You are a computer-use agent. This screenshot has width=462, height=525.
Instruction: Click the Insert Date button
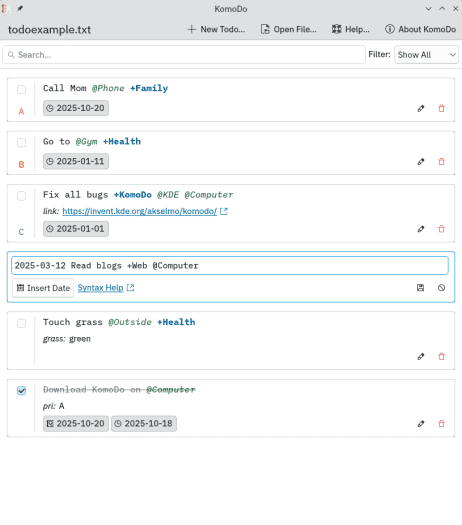pos(43,288)
